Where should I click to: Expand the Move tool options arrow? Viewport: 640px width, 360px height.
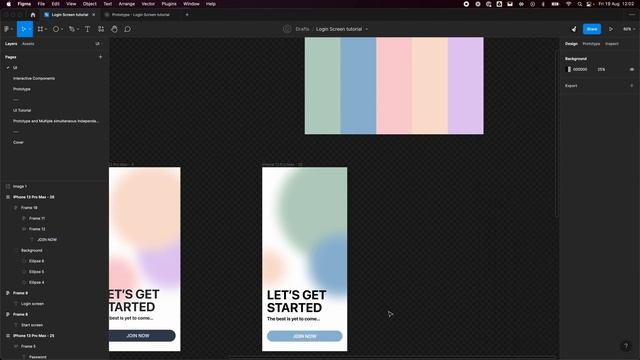click(x=30, y=29)
